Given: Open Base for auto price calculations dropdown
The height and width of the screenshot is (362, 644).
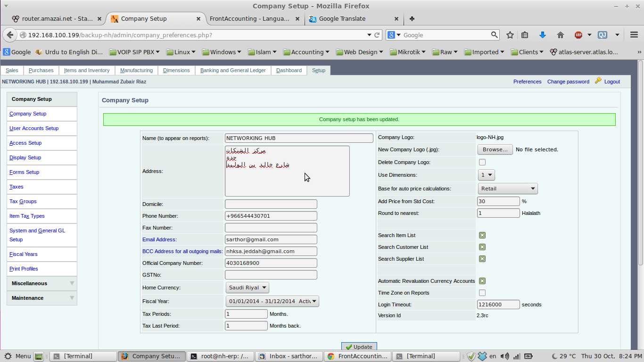Looking at the screenshot, I should point(508,189).
